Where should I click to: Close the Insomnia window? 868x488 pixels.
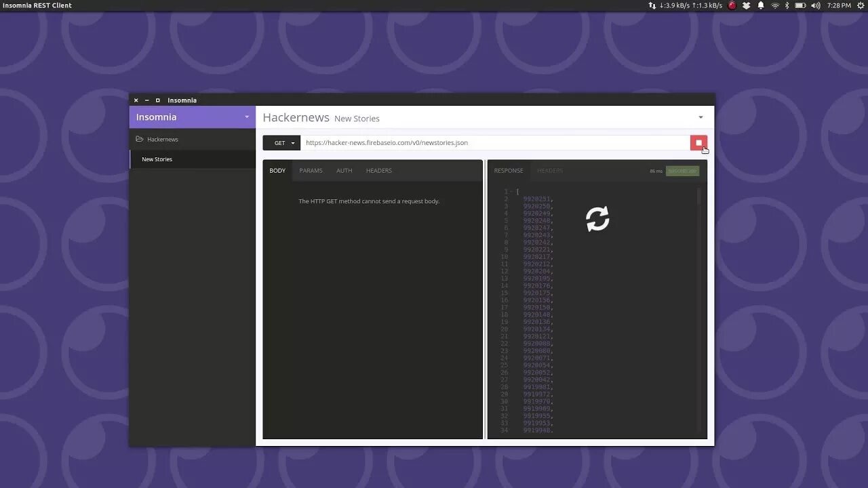click(x=136, y=100)
